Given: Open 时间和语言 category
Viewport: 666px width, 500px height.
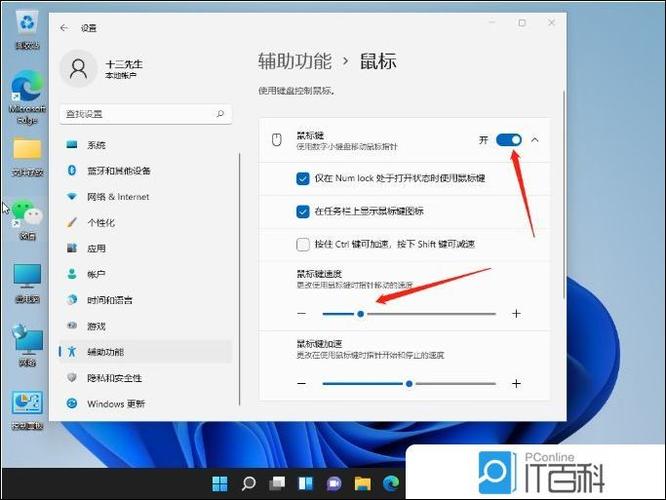Looking at the screenshot, I should click(146, 300).
